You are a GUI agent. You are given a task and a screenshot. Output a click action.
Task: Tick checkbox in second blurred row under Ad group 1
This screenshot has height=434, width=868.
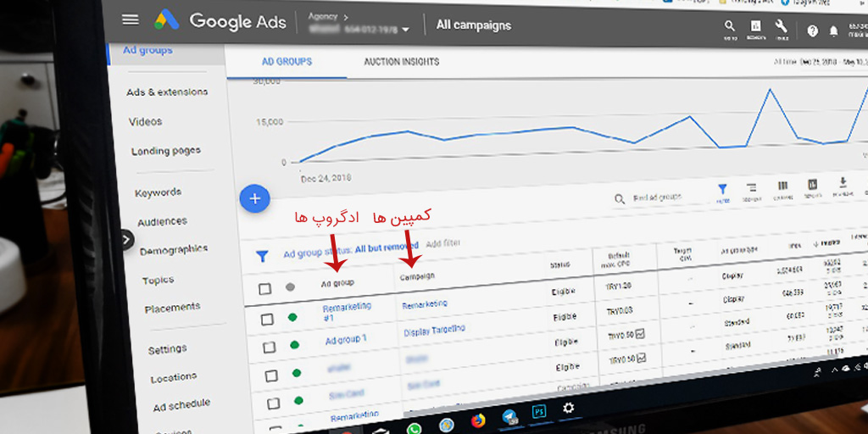coord(274,404)
